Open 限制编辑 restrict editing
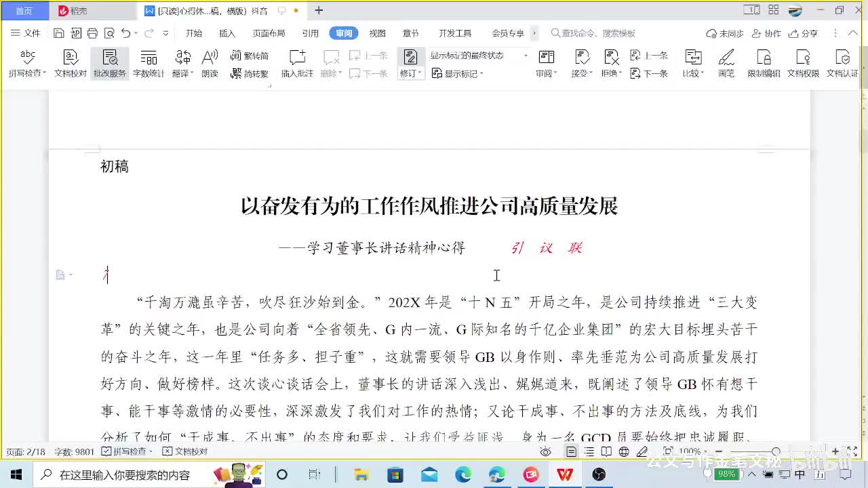Screen dimensions: 868x488 (x=764, y=64)
